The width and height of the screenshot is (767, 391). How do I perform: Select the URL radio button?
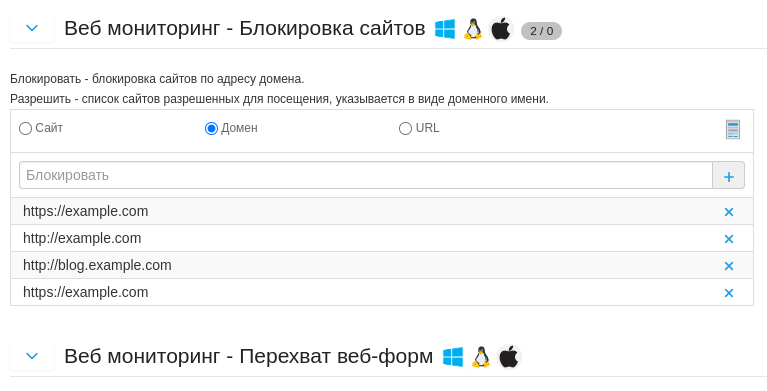click(x=405, y=129)
